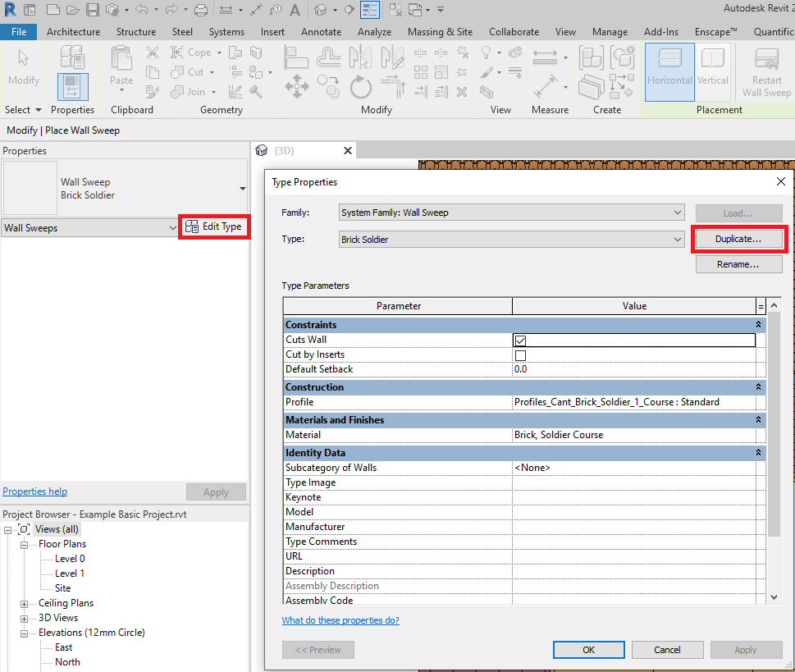This screenshot has height=672, width=795.
Task: Click the Redo arrow icon
Action: (x=171, y=10)
